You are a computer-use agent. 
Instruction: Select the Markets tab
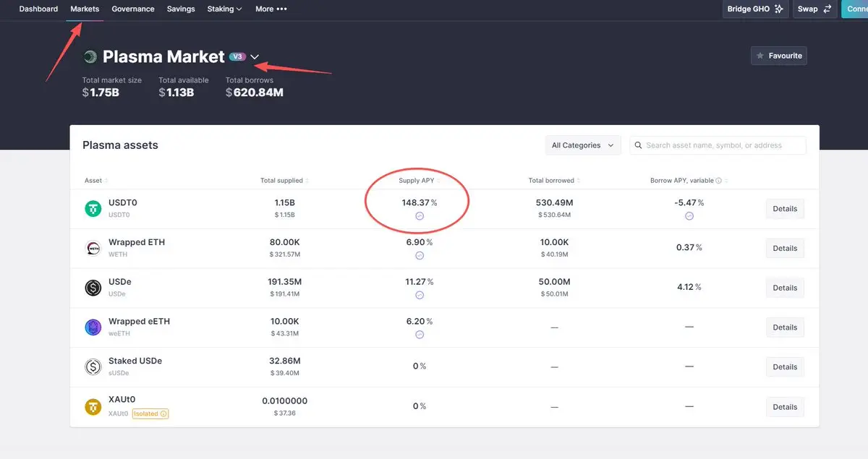[x=85, y=9]
